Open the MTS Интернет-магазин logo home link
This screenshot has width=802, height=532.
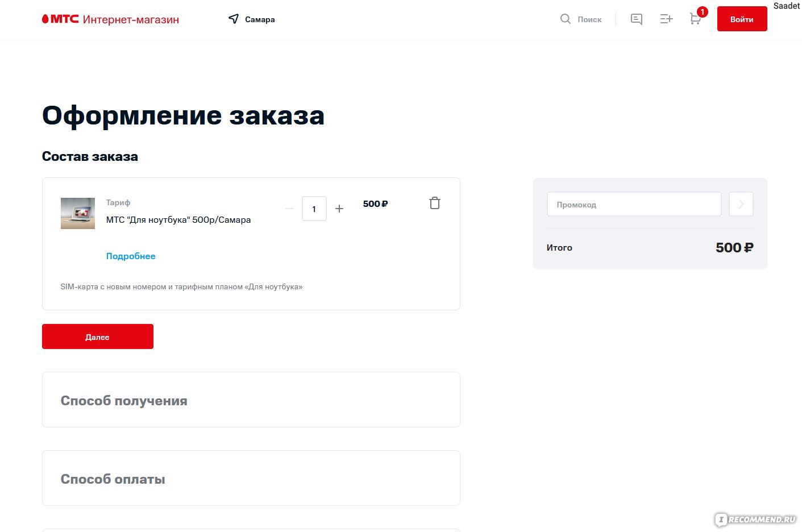coord(110,19)
